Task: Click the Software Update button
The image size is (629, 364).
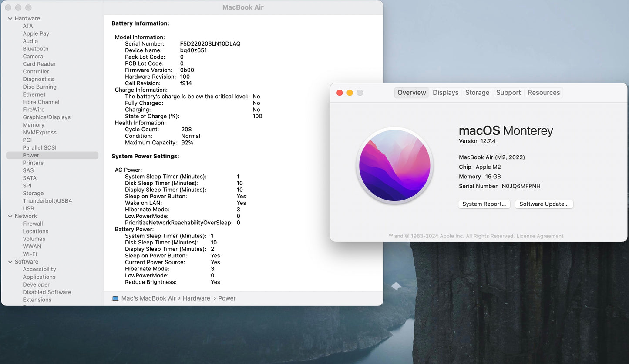Action: click(544, 204)
